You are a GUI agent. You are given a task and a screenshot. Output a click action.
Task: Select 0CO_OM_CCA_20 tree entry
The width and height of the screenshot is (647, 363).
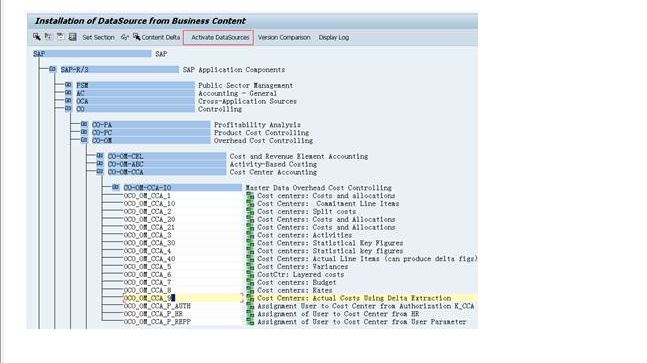tap(149, 219)
